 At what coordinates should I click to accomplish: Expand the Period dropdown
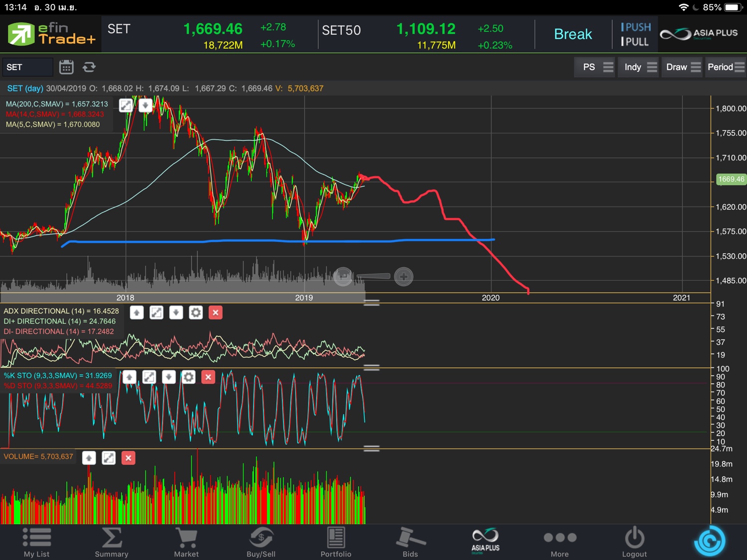pyautogui.click(x=726, y=67)
